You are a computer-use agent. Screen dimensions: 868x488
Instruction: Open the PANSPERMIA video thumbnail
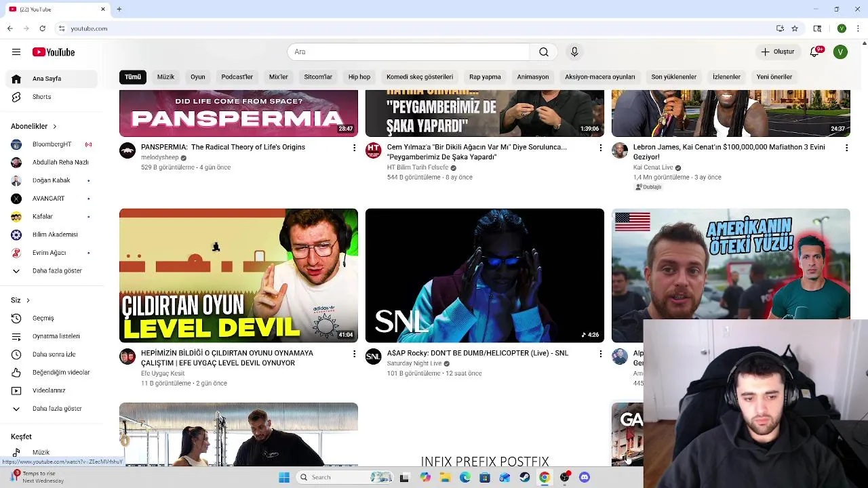[x=239, y=113]
